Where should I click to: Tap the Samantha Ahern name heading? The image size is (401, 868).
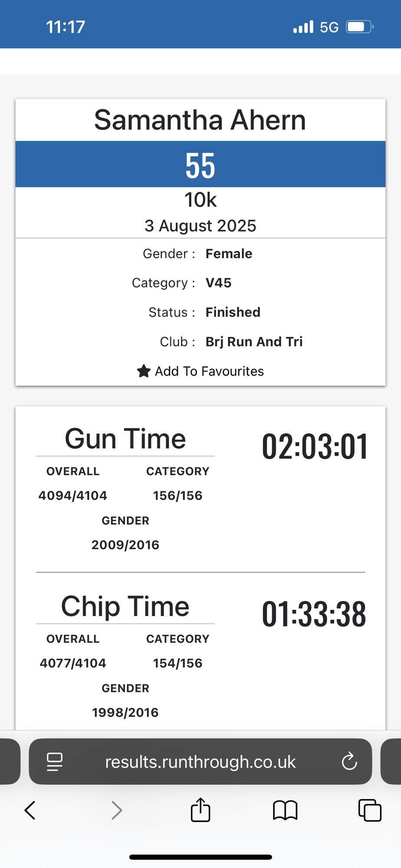(x=200, y=120)
